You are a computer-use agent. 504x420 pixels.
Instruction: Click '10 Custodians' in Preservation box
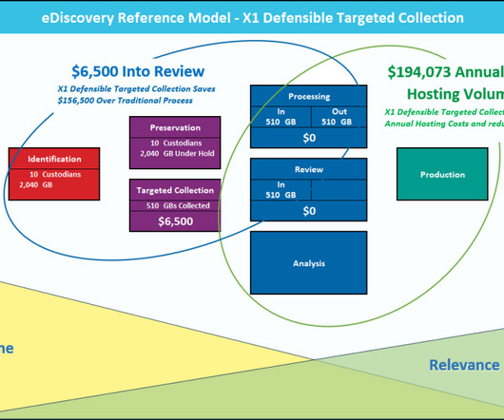pos(176,143)
